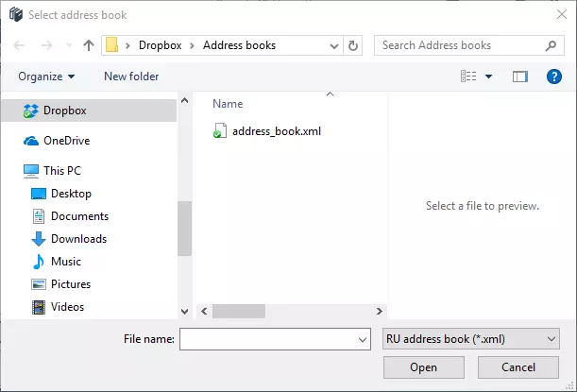This screenshot has width=577, height=392.
Task: Open the Help question mark icon
Action: pyautogui.click(x=554, y=77)
